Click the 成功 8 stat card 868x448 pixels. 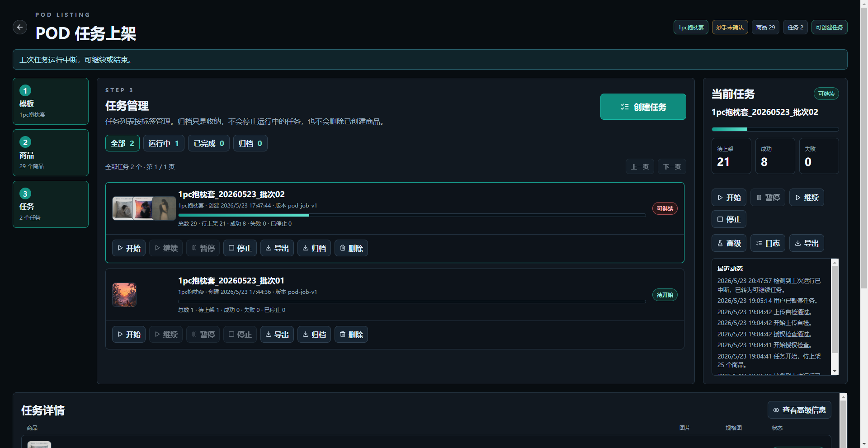pyautogui.click(x=775, y=156)
